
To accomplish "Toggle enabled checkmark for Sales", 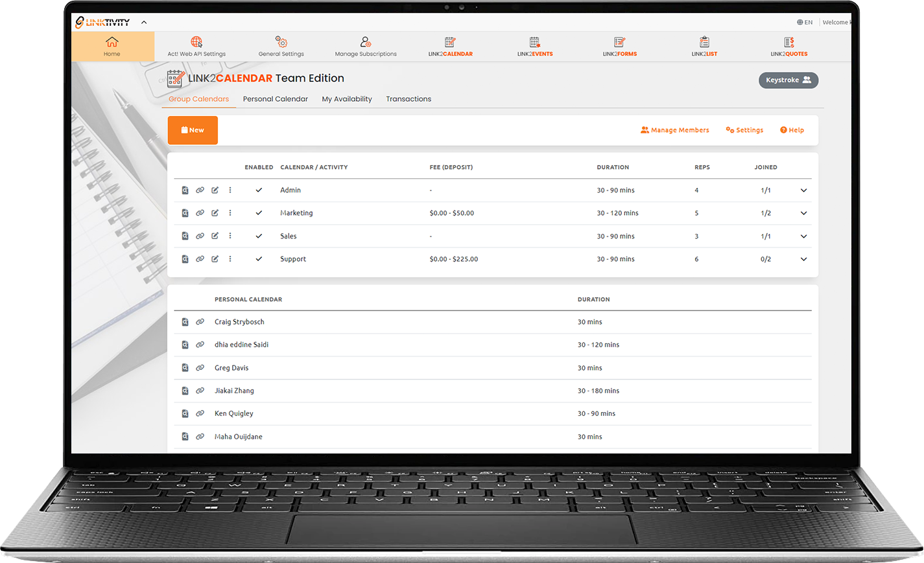I will click(x=259, y=236).
